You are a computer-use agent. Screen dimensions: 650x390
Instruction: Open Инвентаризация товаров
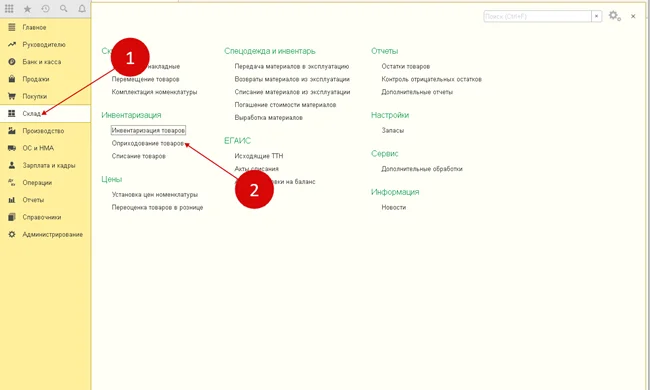click(x=148, y=130)
